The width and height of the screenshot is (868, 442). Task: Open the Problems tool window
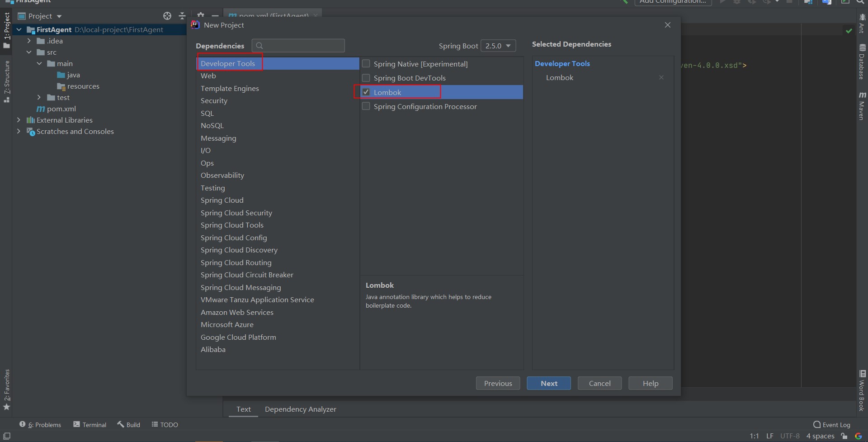[40, 425]
